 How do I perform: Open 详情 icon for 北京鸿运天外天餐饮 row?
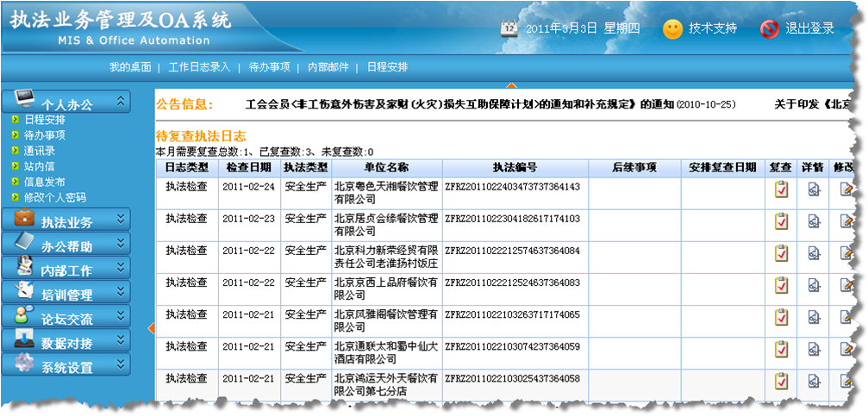click(x=814, y=382)
